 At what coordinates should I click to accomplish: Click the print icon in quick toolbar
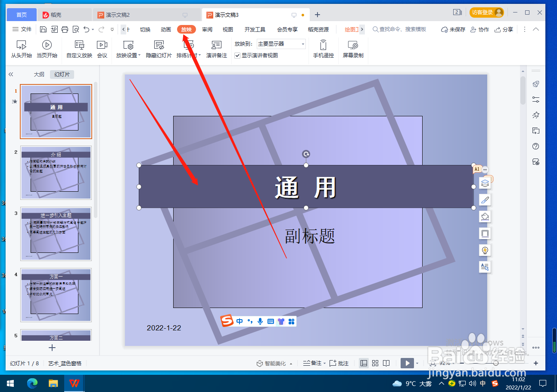[x=65, y=29]
